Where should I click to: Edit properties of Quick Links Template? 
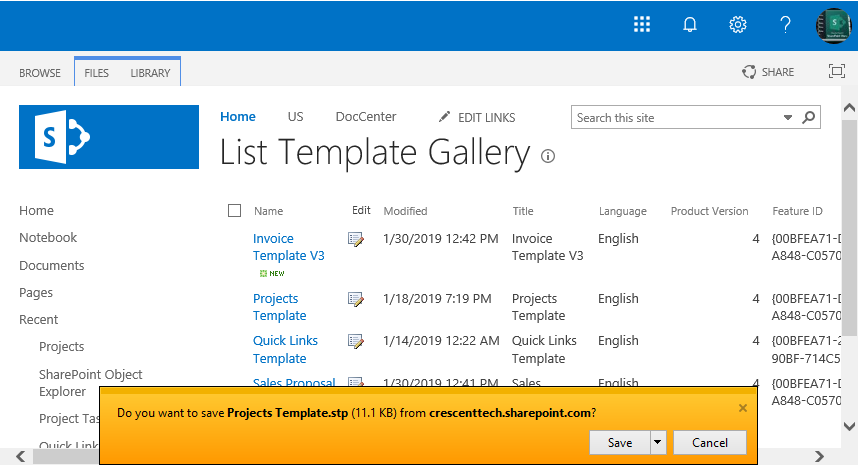356,341
